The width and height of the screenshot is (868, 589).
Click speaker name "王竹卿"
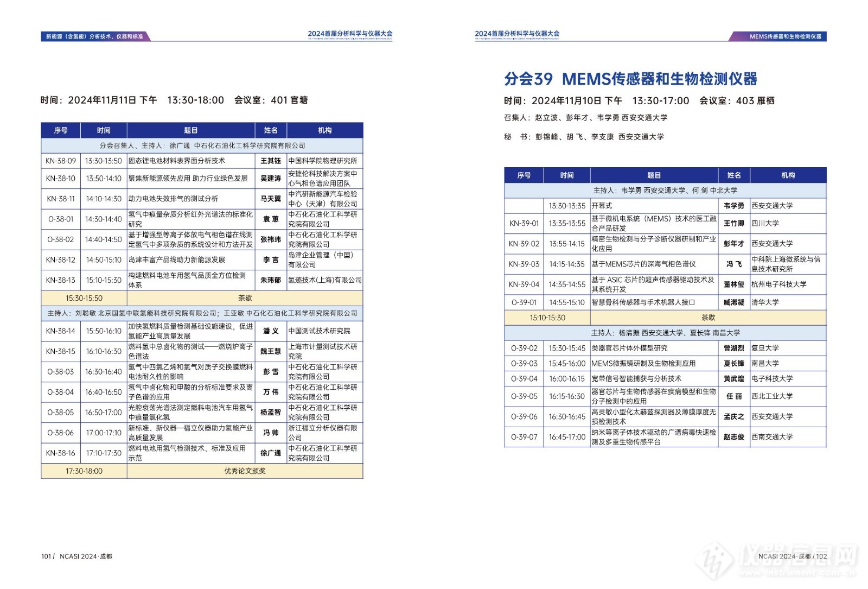point(734,223)
